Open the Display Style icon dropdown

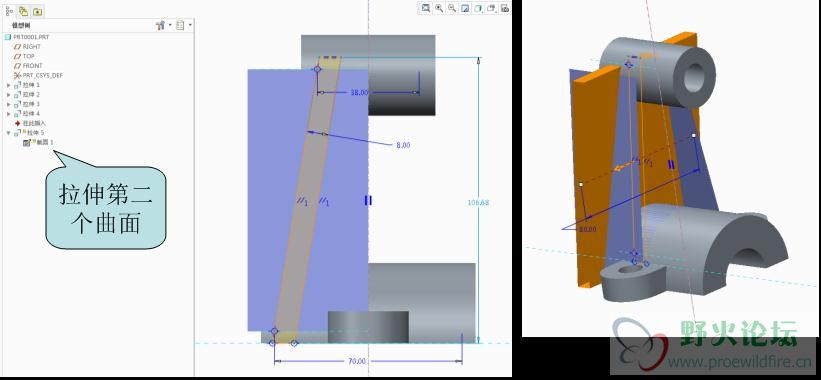478,8
